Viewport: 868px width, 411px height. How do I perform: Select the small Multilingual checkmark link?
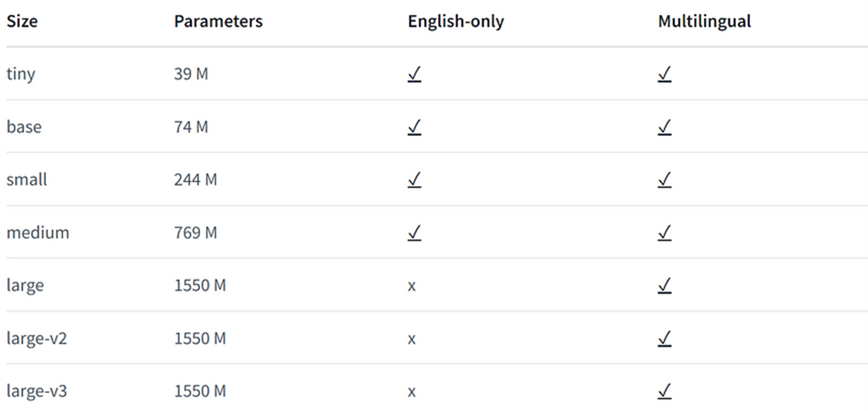point(664,180)
